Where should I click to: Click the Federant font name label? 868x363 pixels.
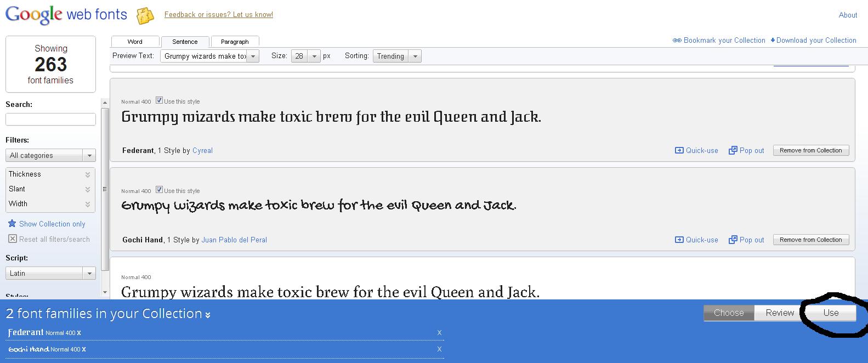click(138, 150)
